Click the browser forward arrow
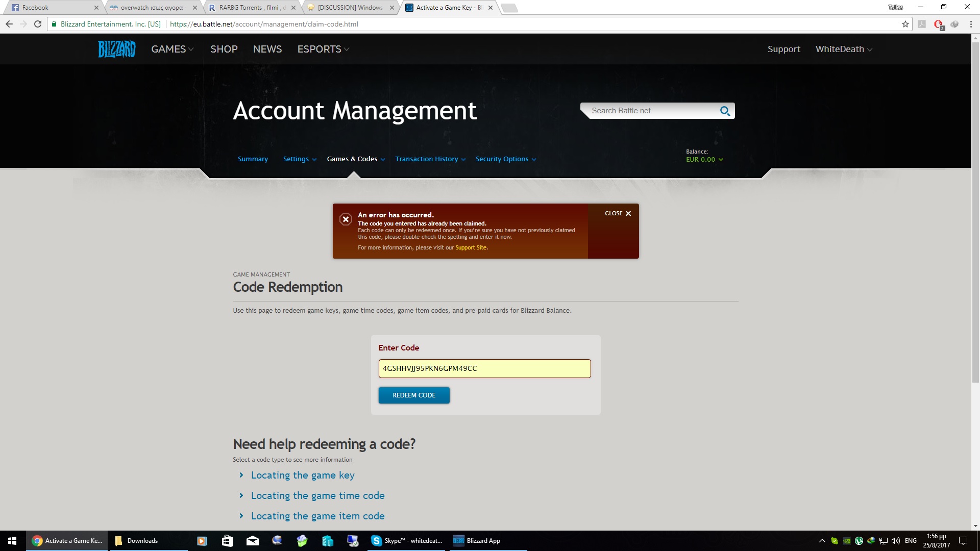Screen dimensions: 980x551 [23, 24]
